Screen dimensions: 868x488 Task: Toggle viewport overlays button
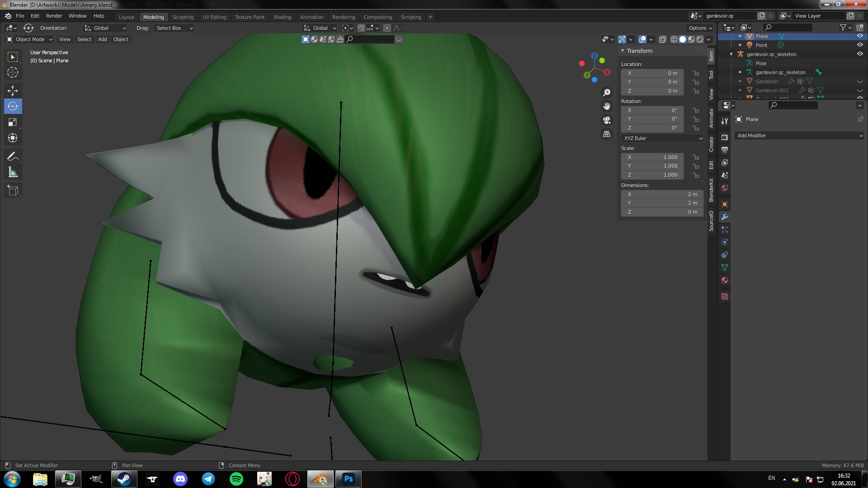642,39
